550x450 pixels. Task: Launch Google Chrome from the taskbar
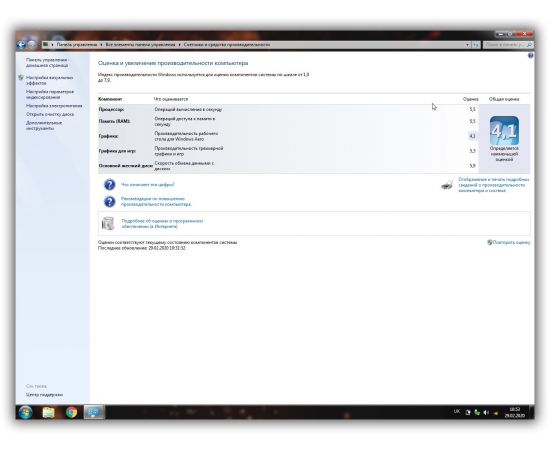coord(71,412)
